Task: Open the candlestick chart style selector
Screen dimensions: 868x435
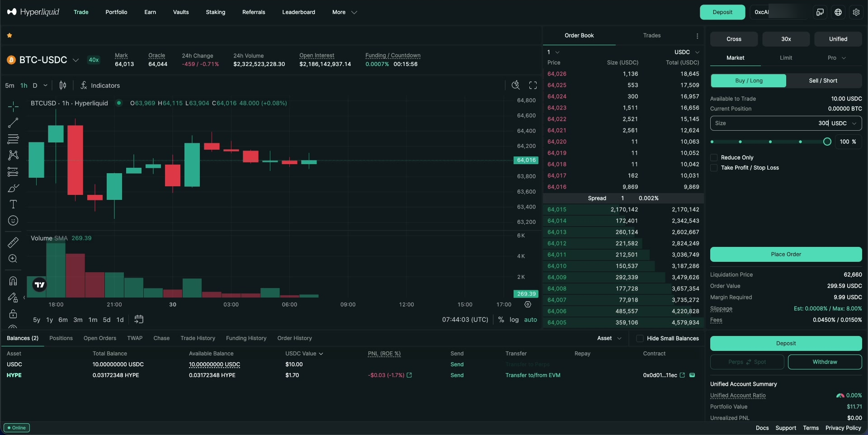Action: tap(63, 85)
